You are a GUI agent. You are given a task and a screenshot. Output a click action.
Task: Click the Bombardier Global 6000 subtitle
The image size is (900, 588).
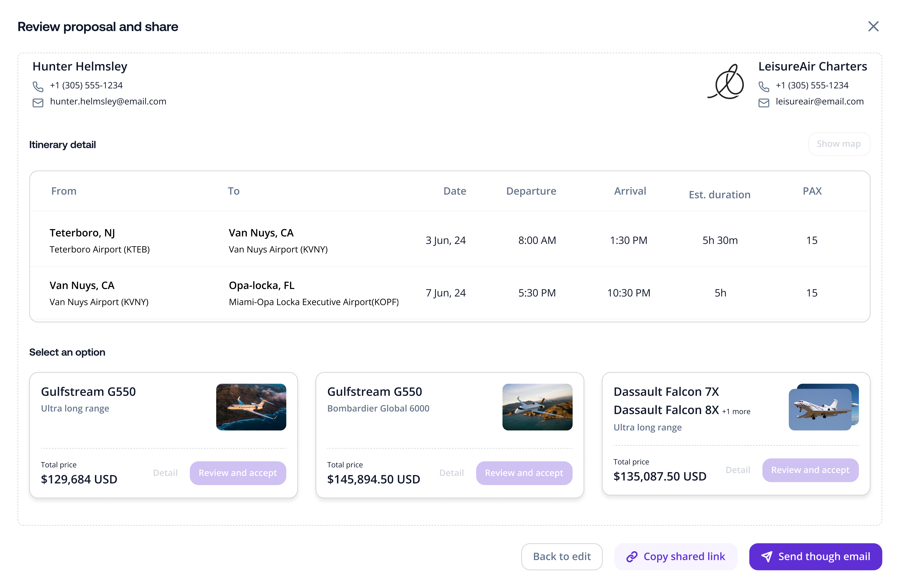378,408
